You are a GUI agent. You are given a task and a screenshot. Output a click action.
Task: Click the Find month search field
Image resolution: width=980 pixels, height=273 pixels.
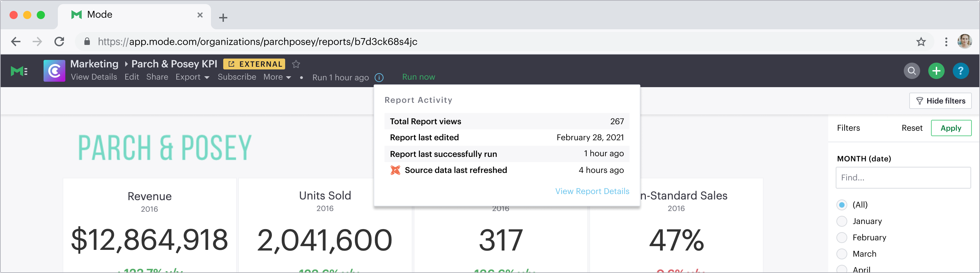[903, 177]
